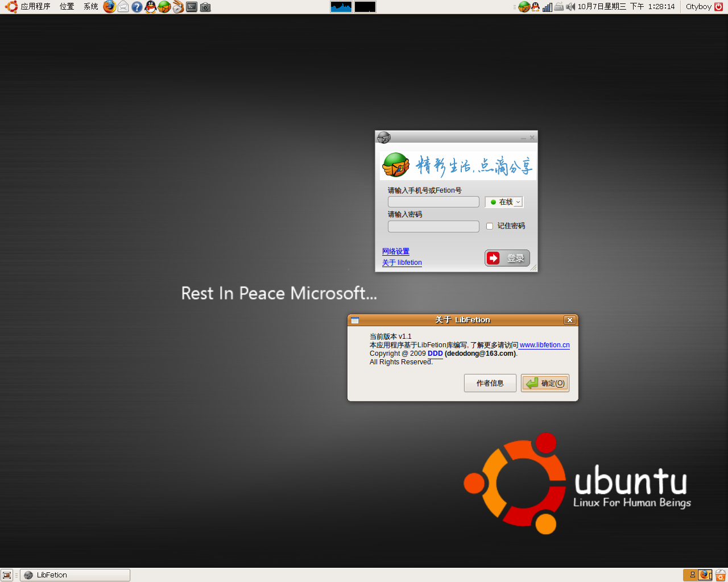
Task: Open the Cityboy user switcher
Action: [698, 7]
